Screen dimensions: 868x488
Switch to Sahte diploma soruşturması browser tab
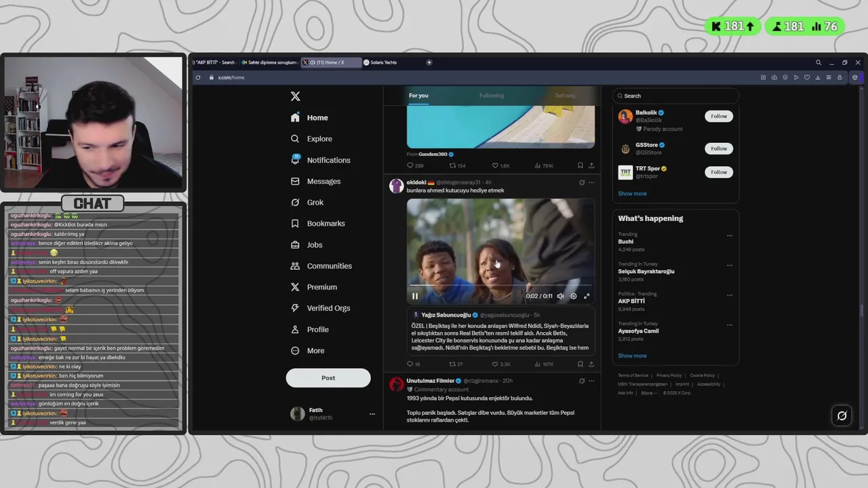[269, 62]
